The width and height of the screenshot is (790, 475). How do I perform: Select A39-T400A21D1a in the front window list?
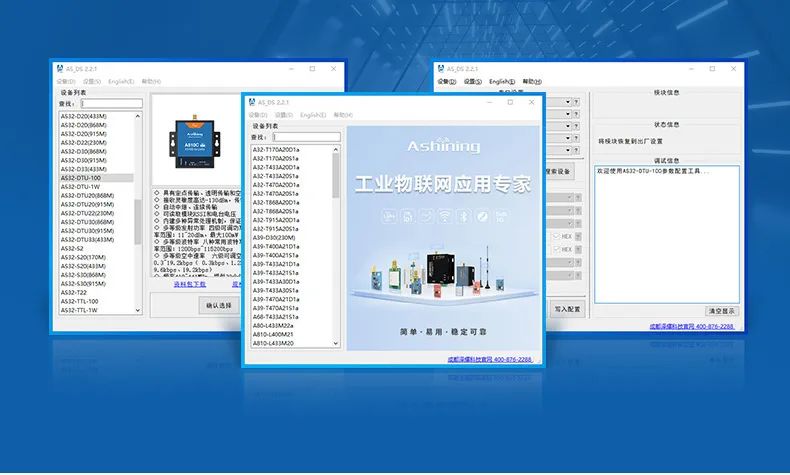click(x=276, y=246)
